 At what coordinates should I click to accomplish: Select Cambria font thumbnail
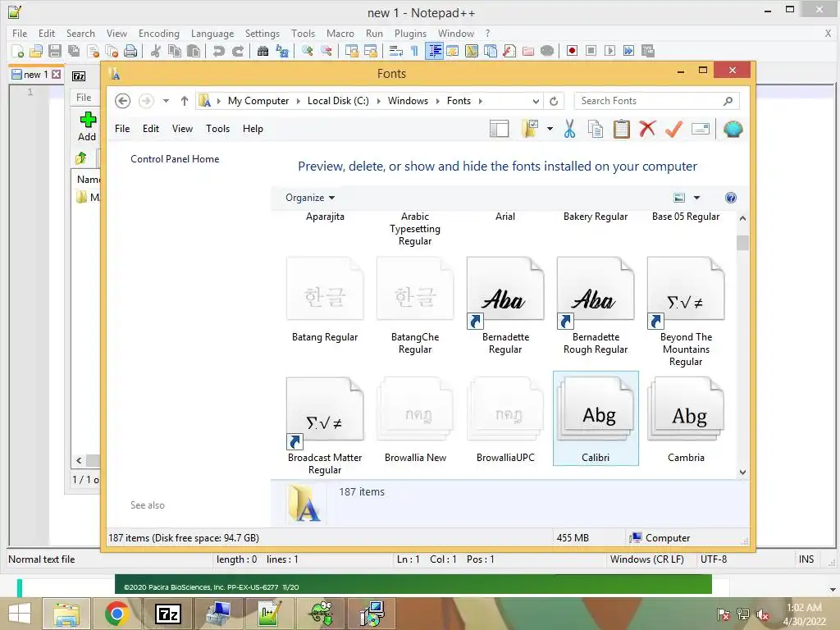click(686, 418)
